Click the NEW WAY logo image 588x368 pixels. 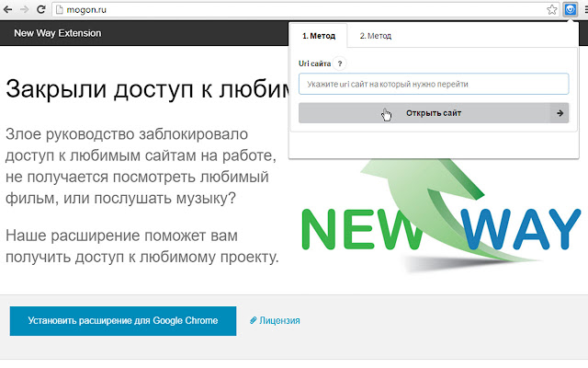point(441,216)
